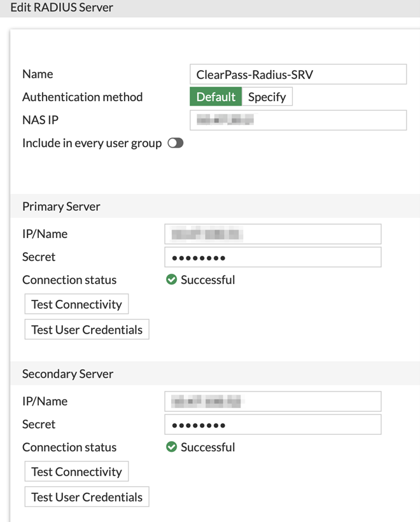Click the Include in every user group label
This screenshot has height=522, width=420.
click(92, 143)
